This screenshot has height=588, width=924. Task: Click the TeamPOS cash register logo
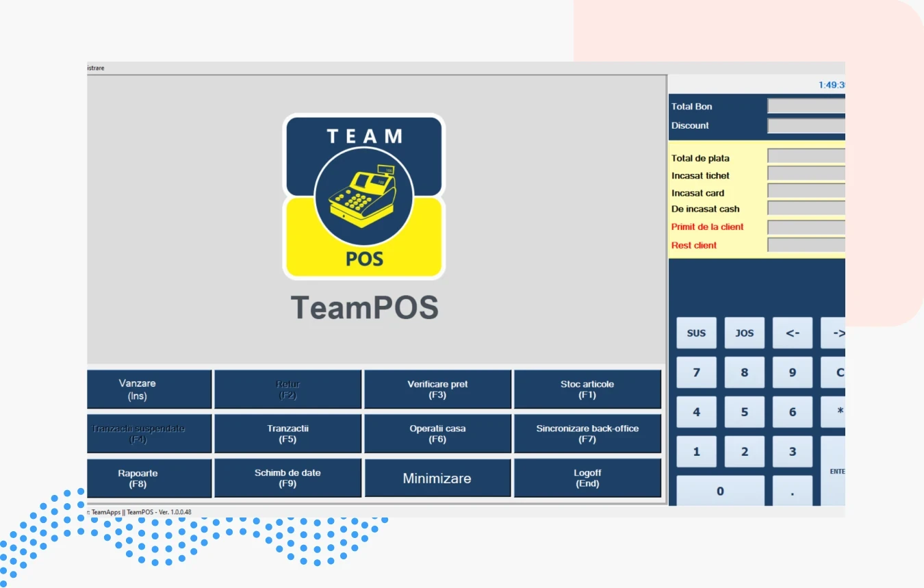point(364,196)
